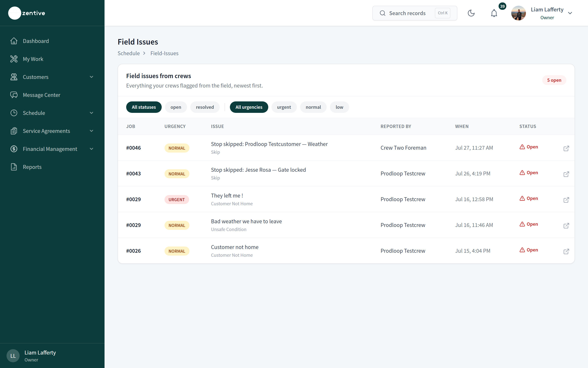Click the Ctrl K shortcut hint
This screenshot has width=588, height=368.
coord(442,13)
